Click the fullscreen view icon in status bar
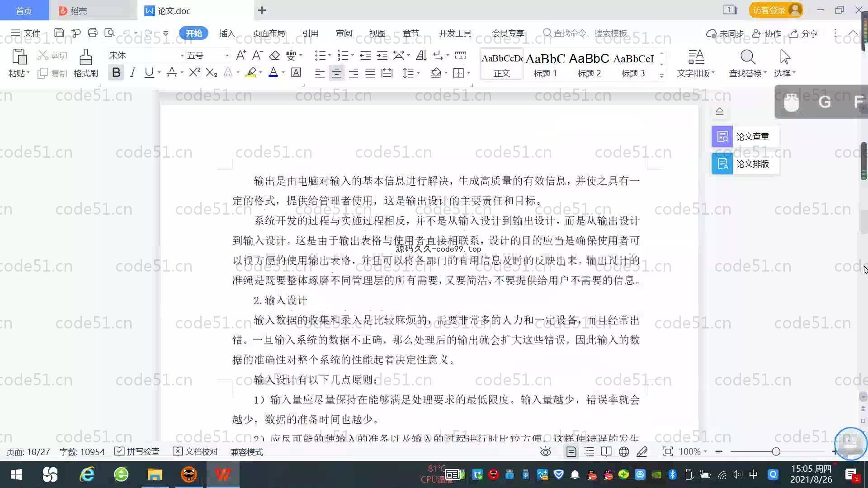 (668, 452)
